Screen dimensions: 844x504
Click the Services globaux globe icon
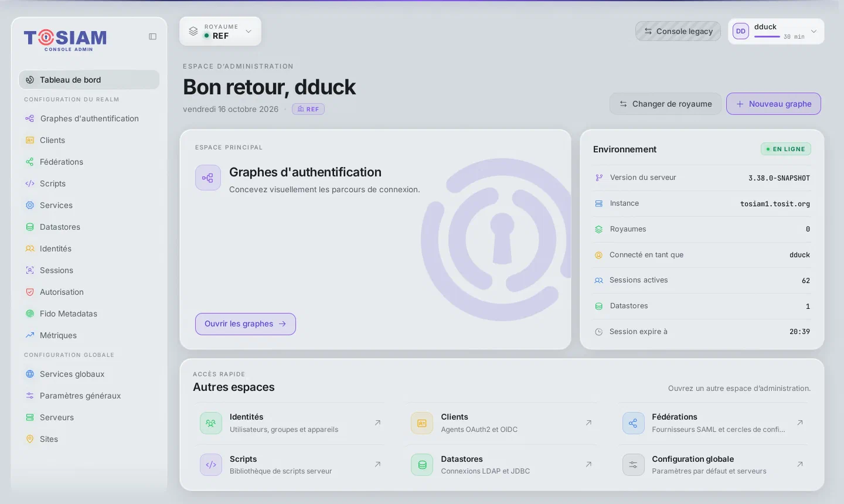[x=30, y=374]
